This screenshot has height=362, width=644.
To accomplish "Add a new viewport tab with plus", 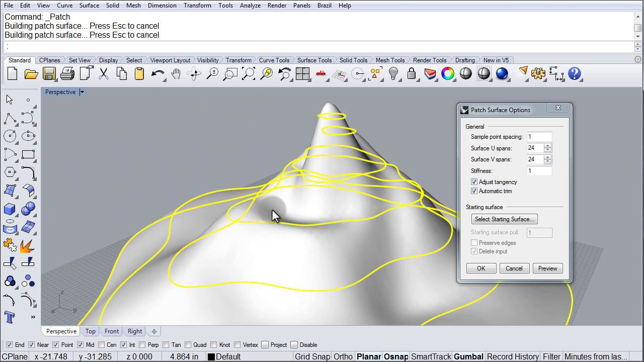I will 154,331.
